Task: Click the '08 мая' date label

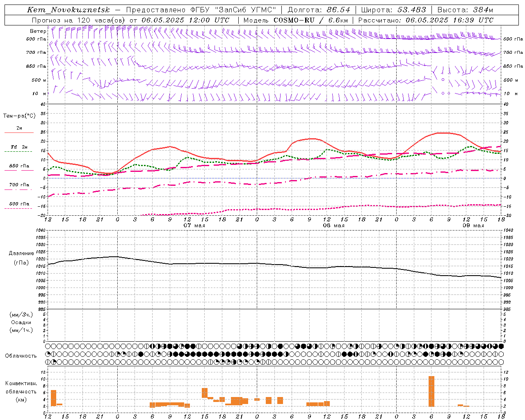Action: click(x=333, y=226)
